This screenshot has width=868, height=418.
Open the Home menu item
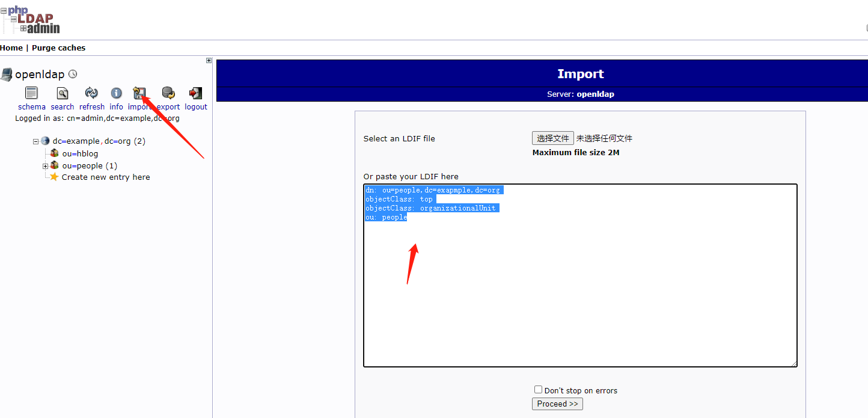(11, 48)
